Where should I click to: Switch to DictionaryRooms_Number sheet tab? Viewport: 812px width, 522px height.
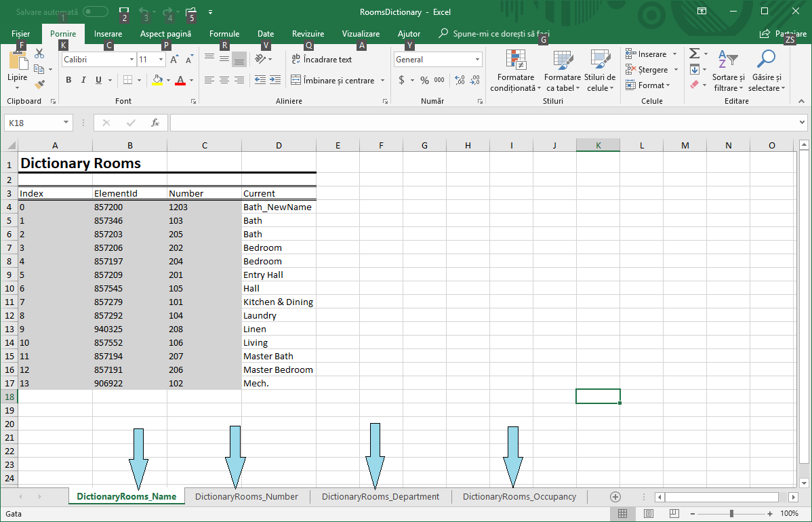pyautogui.click(x=247, y=497)
